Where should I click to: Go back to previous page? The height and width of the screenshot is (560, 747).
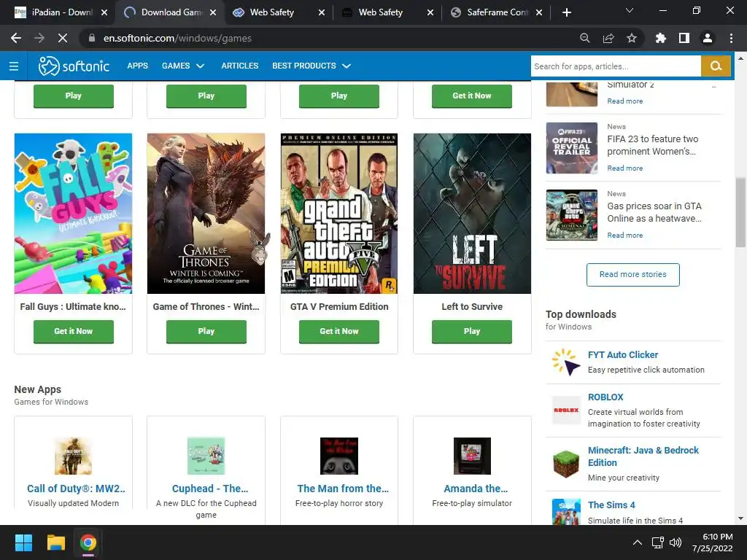(16, 38)
